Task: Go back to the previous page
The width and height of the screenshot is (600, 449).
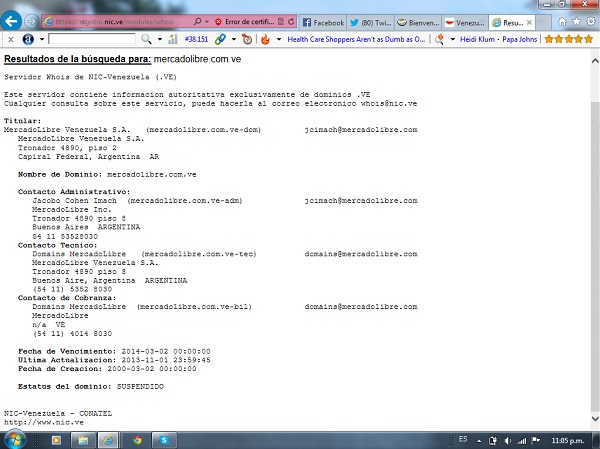Action: point(11,21)
